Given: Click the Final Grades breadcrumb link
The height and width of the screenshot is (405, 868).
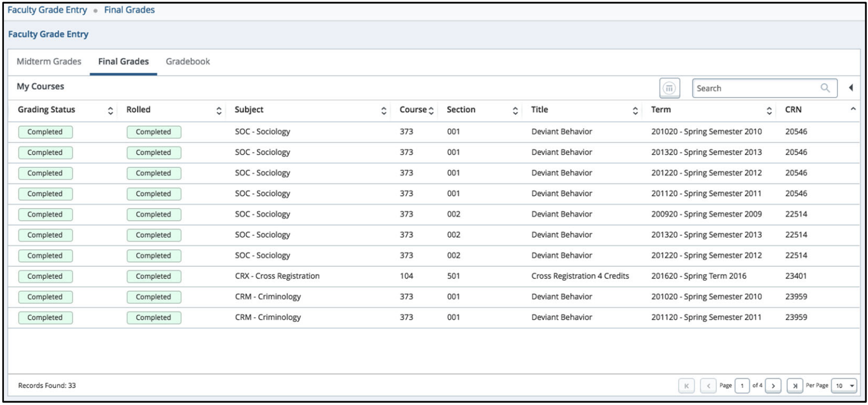Looking at the screenshot, I should click(x=129, y=10).
